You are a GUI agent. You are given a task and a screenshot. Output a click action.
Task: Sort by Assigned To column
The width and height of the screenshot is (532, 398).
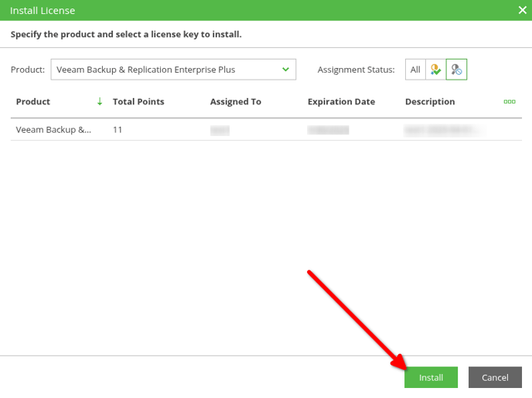point(236,102)
